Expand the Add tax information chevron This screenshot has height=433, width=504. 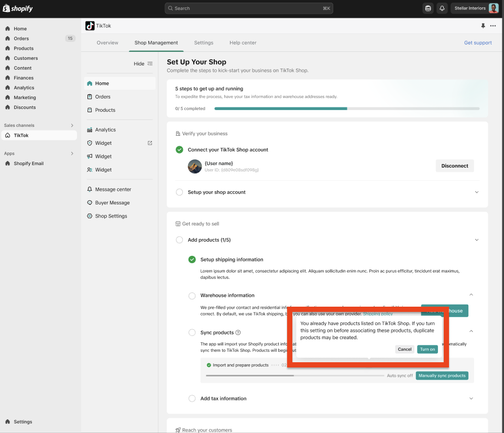coord(470,398)
